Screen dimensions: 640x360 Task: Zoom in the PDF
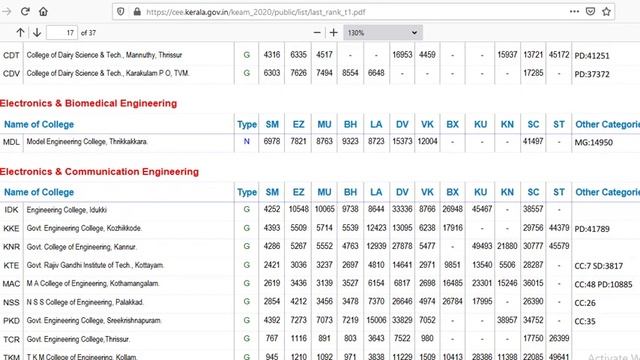click(333, 32)
